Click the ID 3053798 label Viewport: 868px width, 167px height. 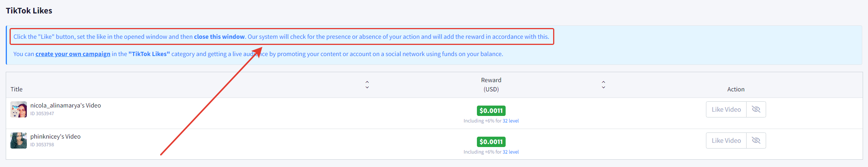[42, 145]
